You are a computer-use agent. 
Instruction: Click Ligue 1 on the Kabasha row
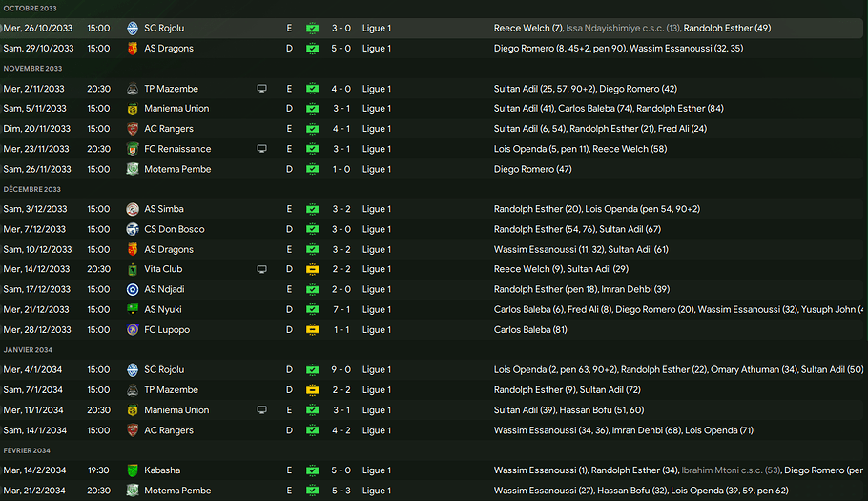click(x=376, y=470)
